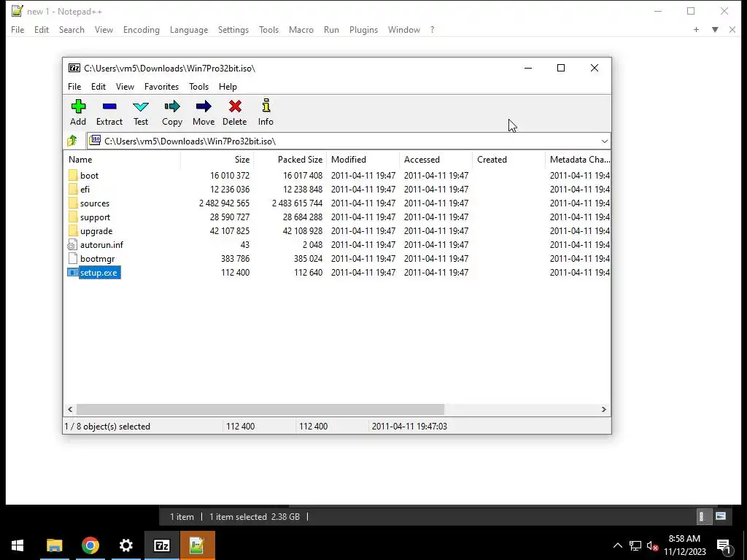Open Google Chrome from the taskbar
Screen dimensions: 747x560
(x=90, y=545)
